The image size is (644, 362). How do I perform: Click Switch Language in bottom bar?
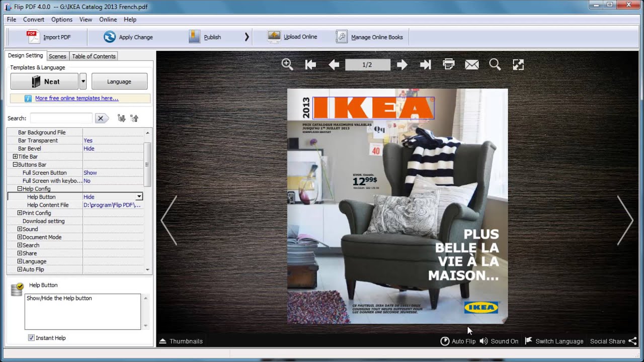click(x=554, y=341)
